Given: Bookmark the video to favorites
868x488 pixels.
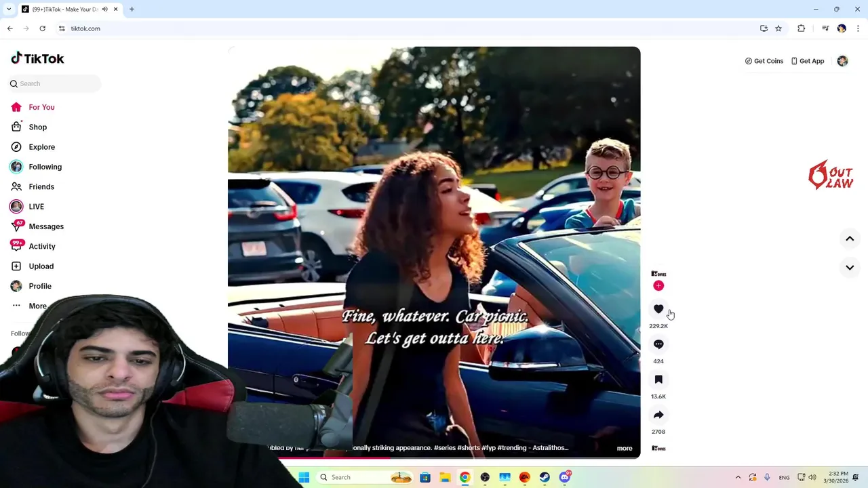Looking at the screenshot, I should pyautogui.click(x=658, y=380).
